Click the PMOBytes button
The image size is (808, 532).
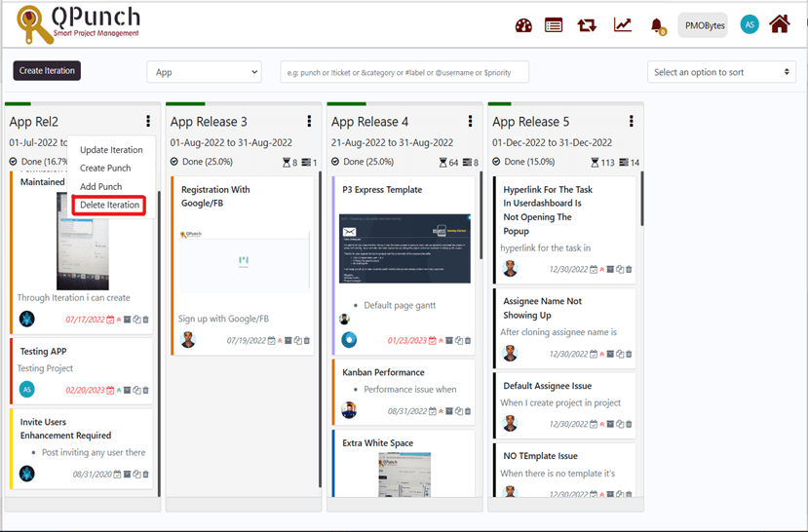pyautogui.click(x=705, y=25)
